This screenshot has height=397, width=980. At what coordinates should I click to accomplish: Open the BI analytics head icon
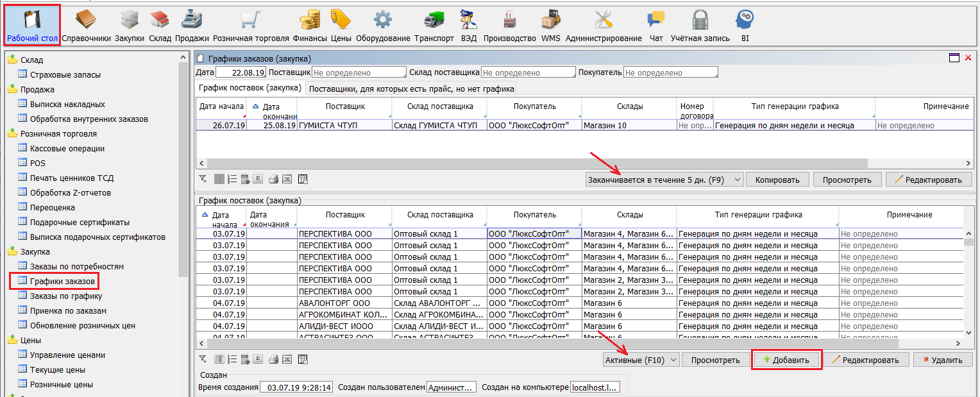745,24
